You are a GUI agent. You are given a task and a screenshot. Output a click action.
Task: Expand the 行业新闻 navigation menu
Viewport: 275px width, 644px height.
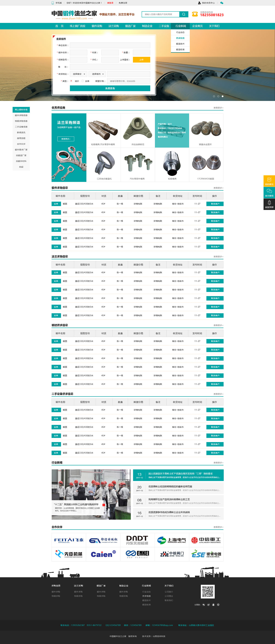tap(181, 26)
